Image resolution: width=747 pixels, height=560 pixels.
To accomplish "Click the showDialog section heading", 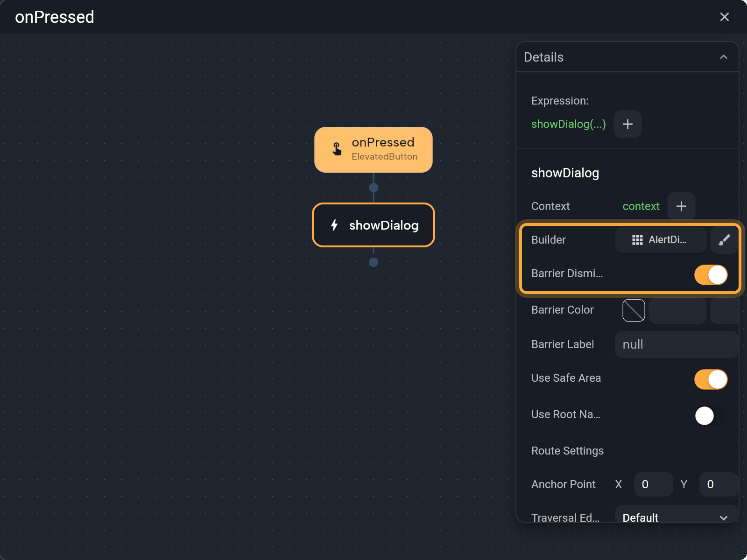I will pyautogui.click(x=565, y=173).
